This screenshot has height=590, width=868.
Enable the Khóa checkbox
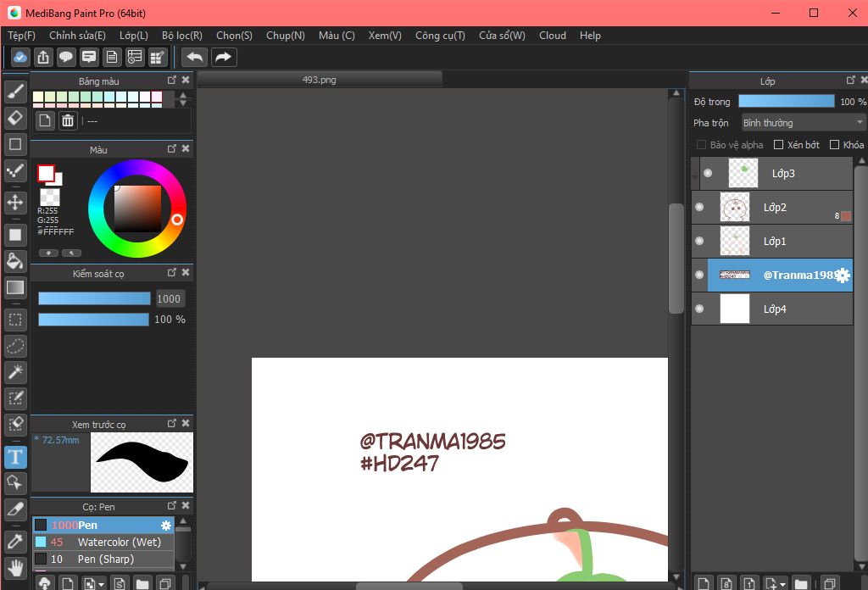tap(834, 144)
